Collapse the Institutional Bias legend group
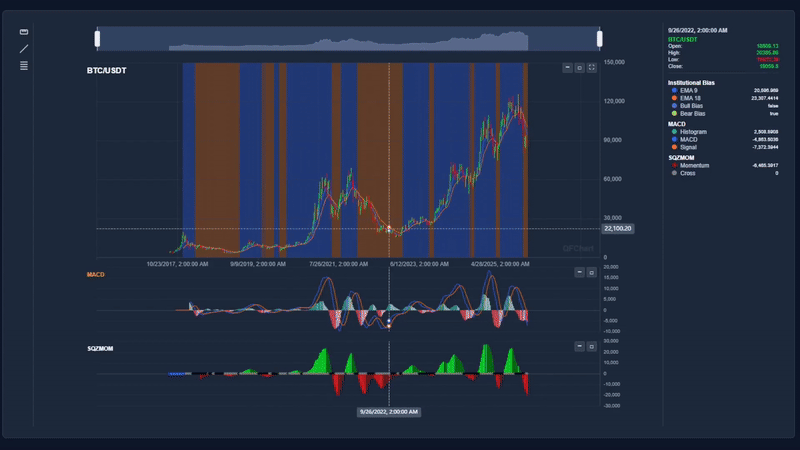 coord(691,81)
